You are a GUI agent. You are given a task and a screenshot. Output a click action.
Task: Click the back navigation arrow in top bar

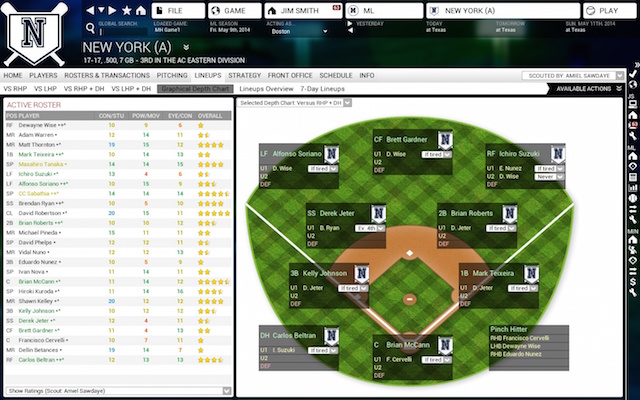pyautogui.click(x=89, y=10)
